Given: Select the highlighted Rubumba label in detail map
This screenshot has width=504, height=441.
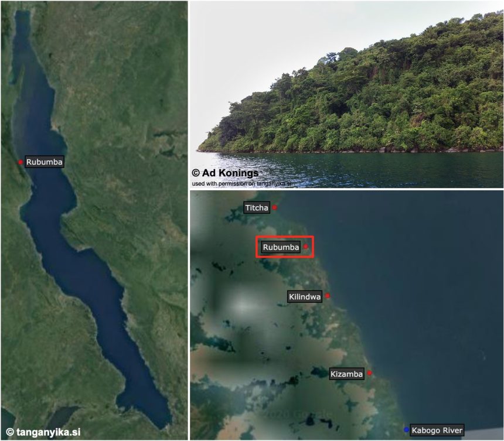Looking at the screenshot, I should 281,247.
